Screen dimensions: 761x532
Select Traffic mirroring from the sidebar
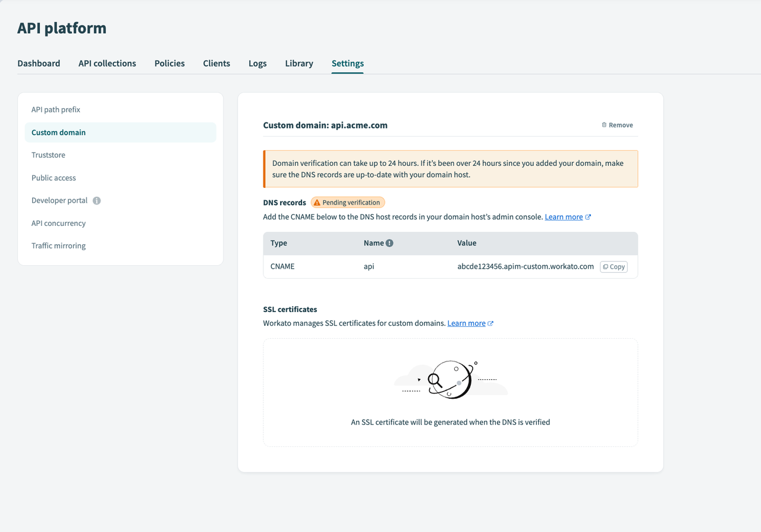coord(58,245)
